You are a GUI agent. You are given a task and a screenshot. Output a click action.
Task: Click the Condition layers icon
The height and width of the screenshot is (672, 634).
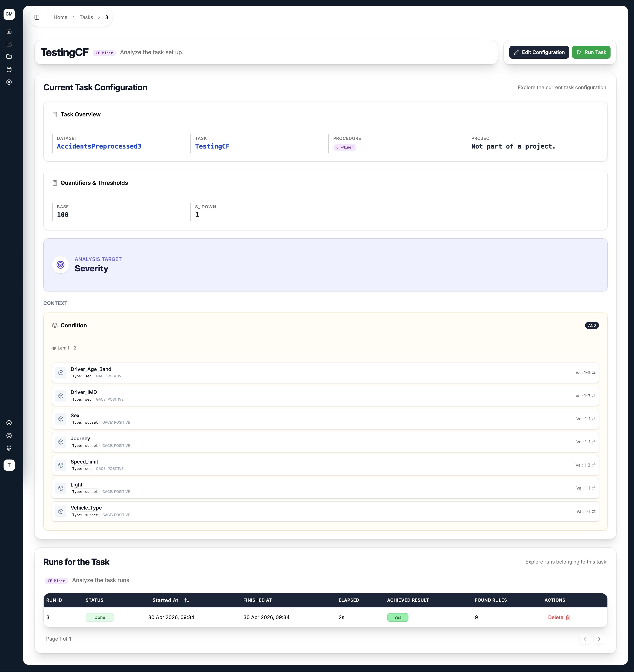55,325
